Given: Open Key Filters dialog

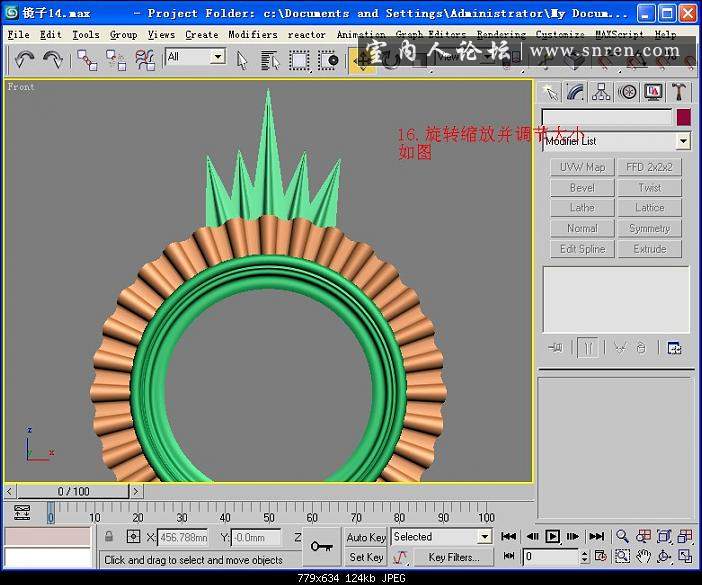Looking at the screenshot, I should [x=454, y=558].
